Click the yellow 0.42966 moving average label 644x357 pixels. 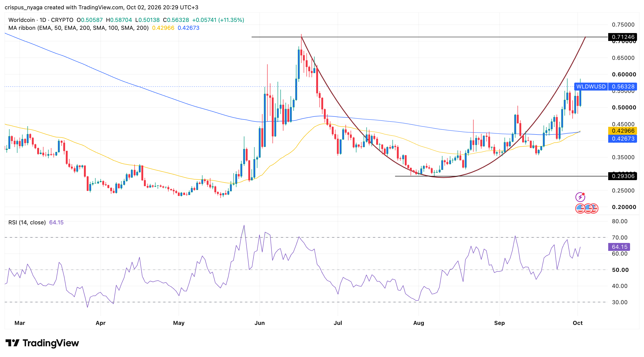coord(623,131)
